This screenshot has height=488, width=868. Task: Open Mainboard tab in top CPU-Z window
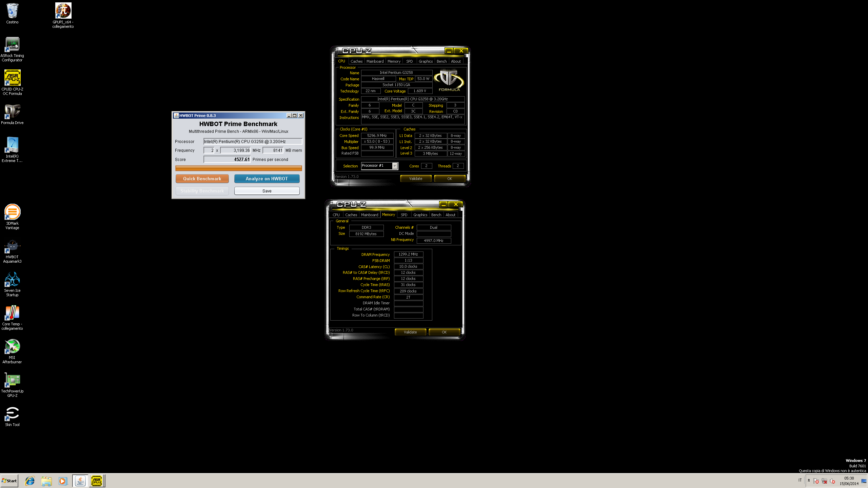pos(375,61)
